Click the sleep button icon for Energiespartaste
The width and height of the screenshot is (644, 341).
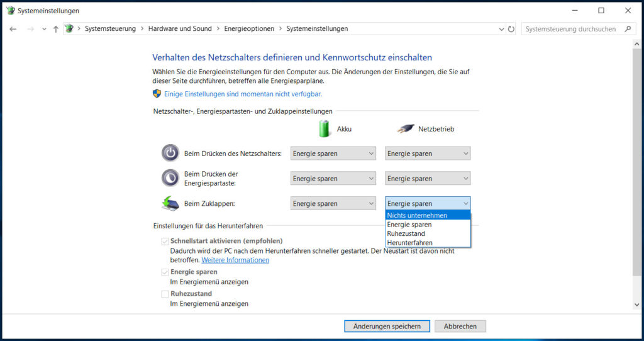click(x=170, y=178)
